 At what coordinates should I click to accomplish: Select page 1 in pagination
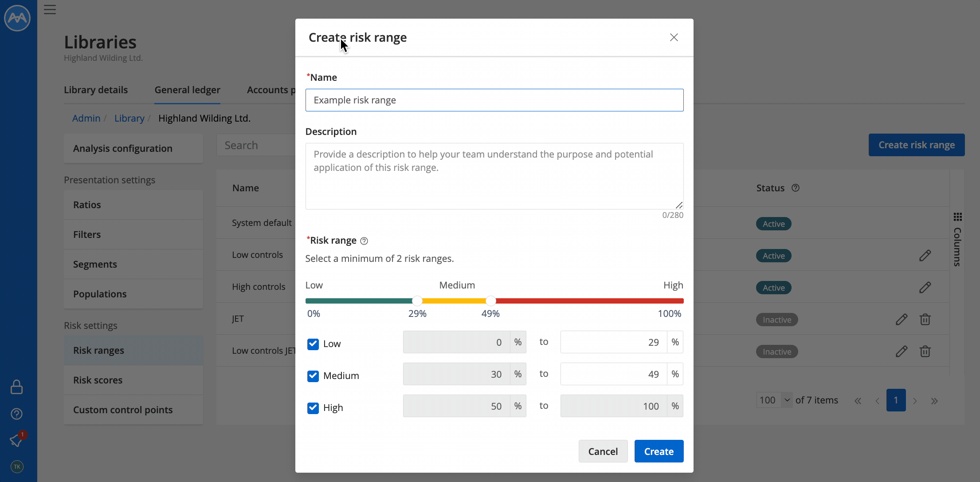(x=896, y=400)
